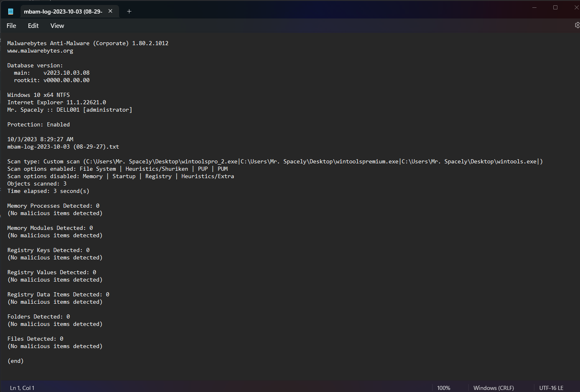Click the 'Windows 10 x64 NTFS' line
Viewport: 580px width, 392px height.
click(x=39, y=95)
